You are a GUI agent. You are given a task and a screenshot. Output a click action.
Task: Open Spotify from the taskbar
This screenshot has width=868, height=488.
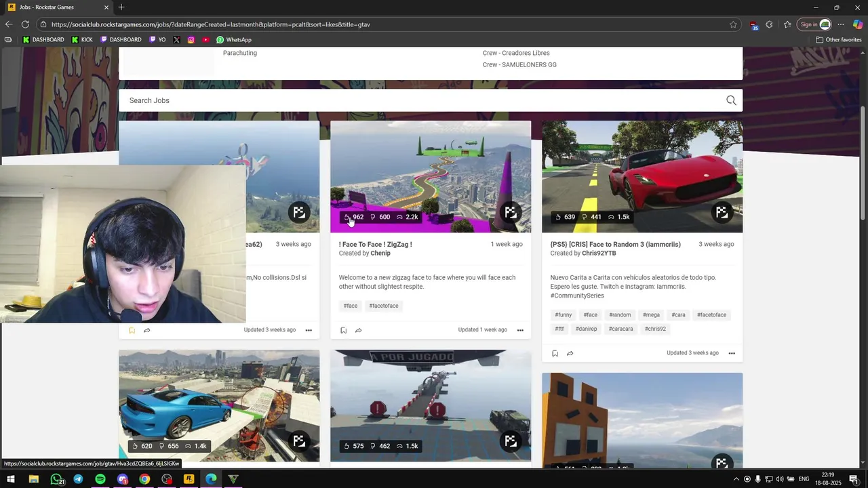100,479
